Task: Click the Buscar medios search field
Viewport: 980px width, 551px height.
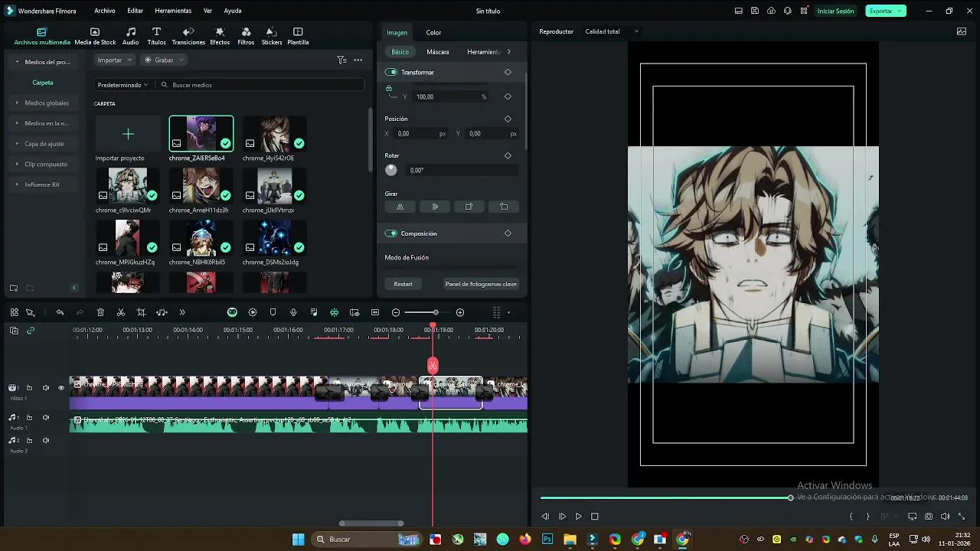Action: pos(260,85)
